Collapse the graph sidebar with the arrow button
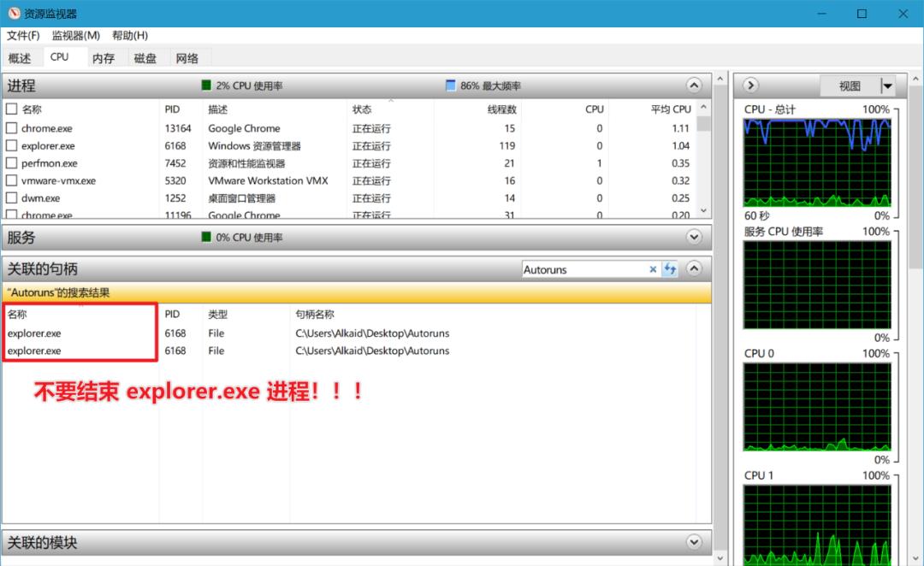 [x=750, y=85]
